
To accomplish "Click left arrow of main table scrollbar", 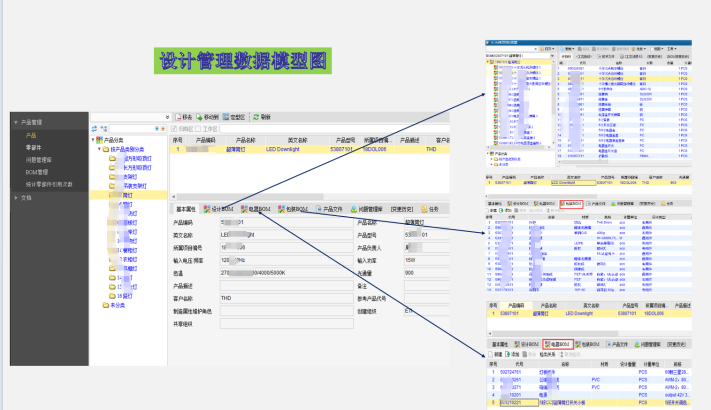I will pos(173,197).
